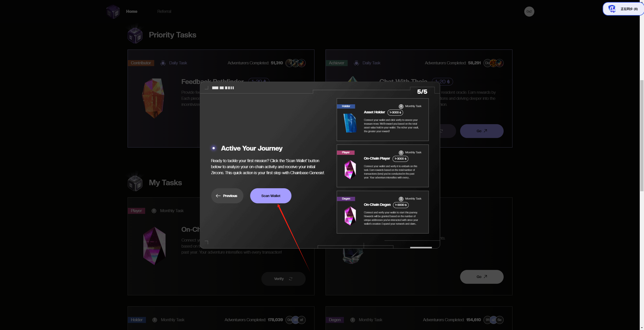Viewport: 644px width, 330px height.
Task: Click the Daily Task icon on Achiever card
Action: [x=356, y=63]
